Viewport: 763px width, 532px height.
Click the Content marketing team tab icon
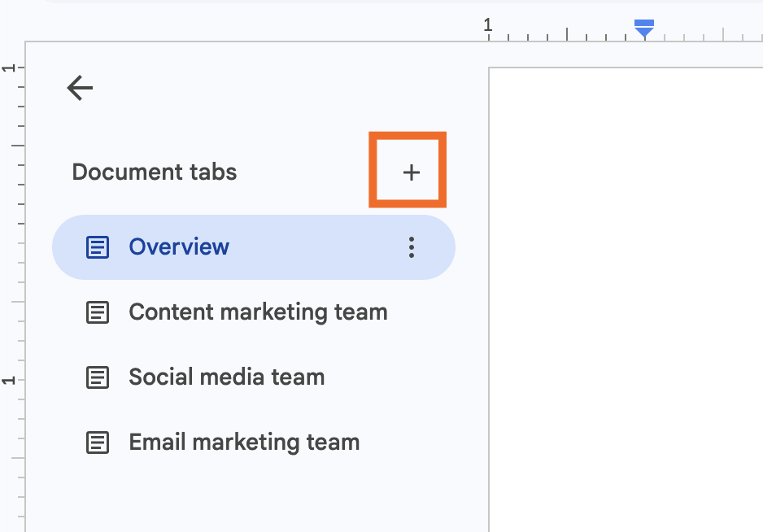pos(98,312)
